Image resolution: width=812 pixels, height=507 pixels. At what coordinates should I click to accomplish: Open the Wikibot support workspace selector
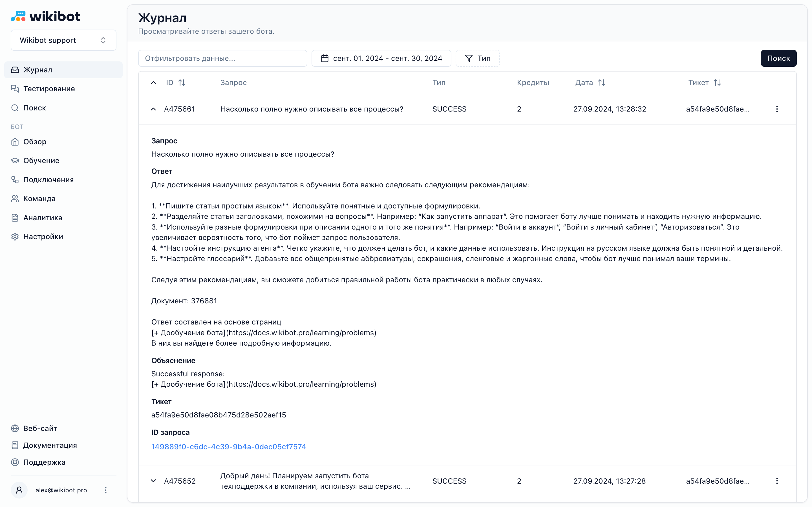(x=63, y=40)
